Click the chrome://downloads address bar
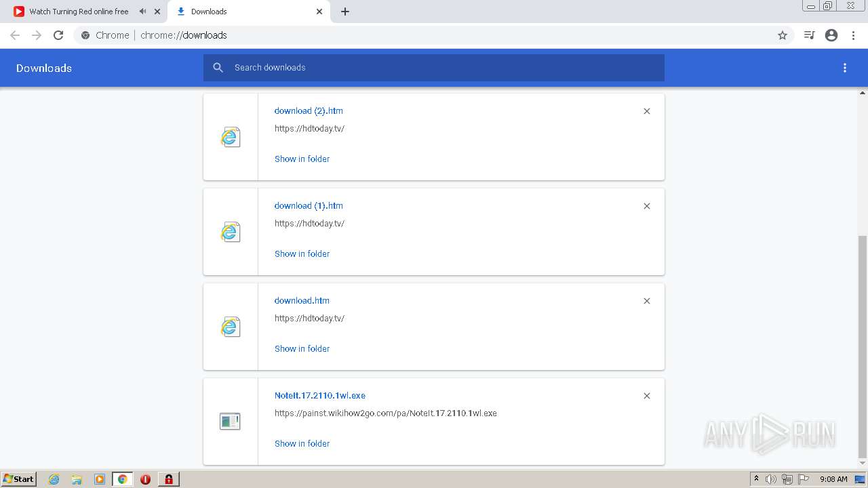This screenshot has width=868, height=488. coord(434,35)
